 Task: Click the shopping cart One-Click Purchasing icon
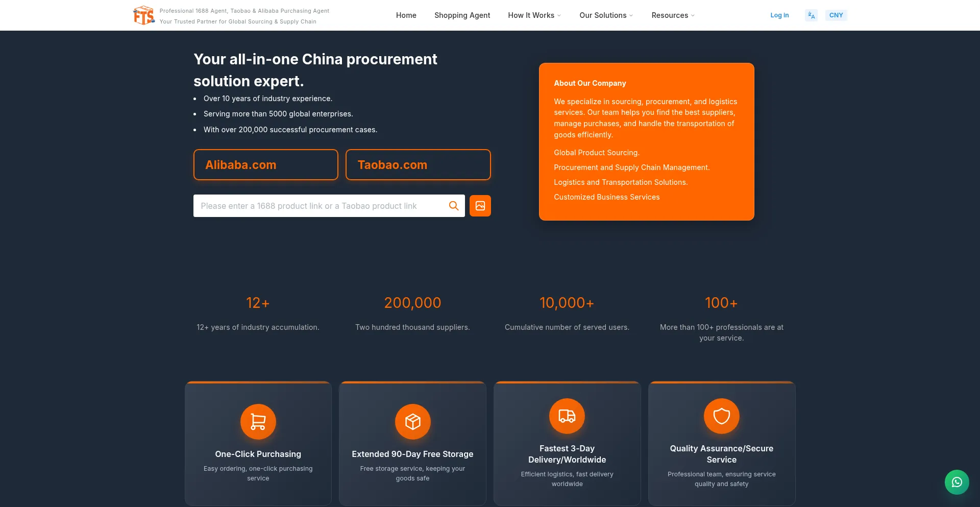258,422
